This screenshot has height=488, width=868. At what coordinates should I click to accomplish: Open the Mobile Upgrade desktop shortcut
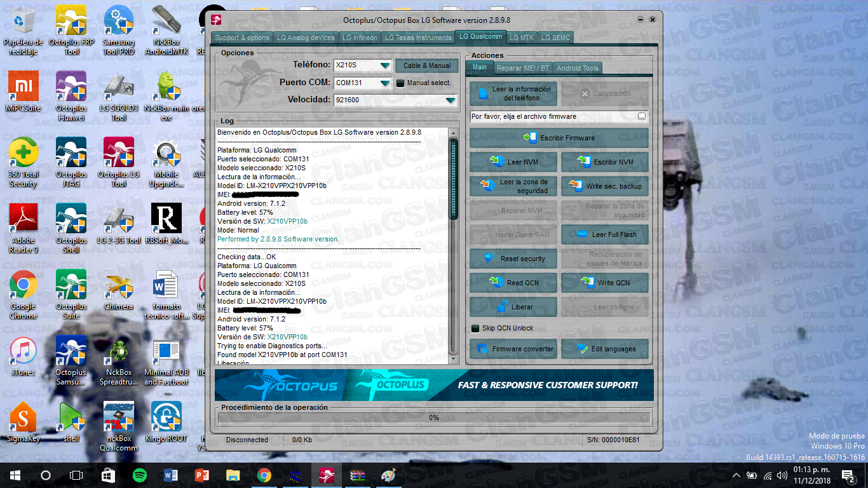tap(166, 162)
